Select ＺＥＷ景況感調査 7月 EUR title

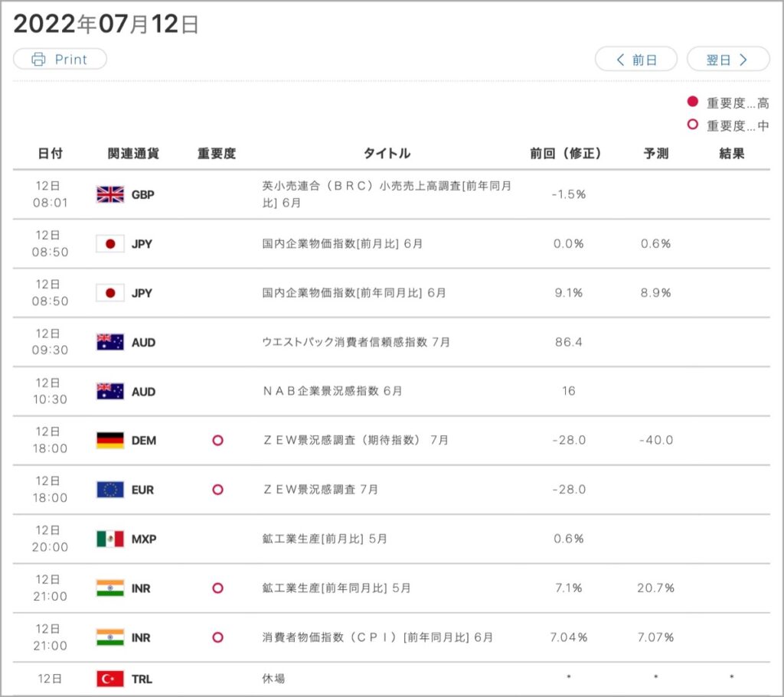click(321, 490)
